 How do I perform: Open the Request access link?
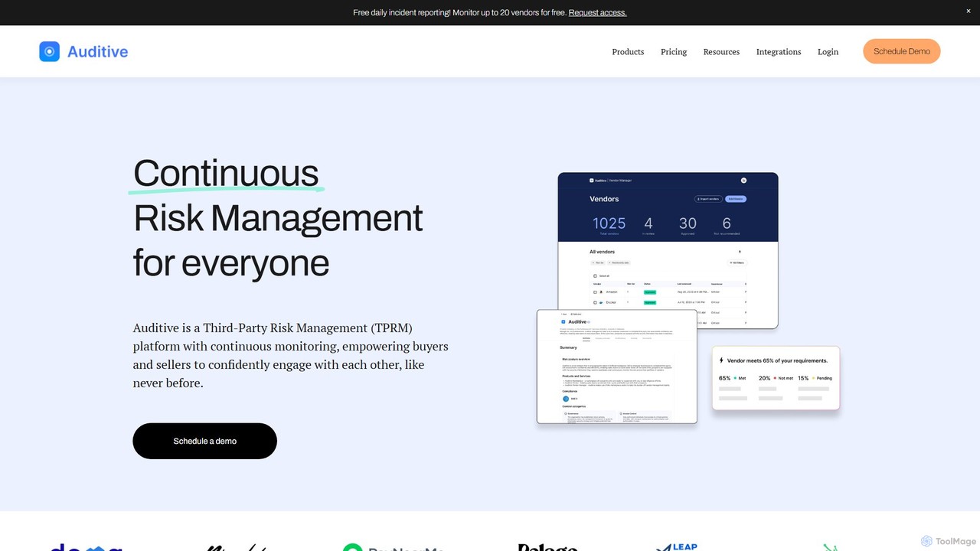pos(597,12)
